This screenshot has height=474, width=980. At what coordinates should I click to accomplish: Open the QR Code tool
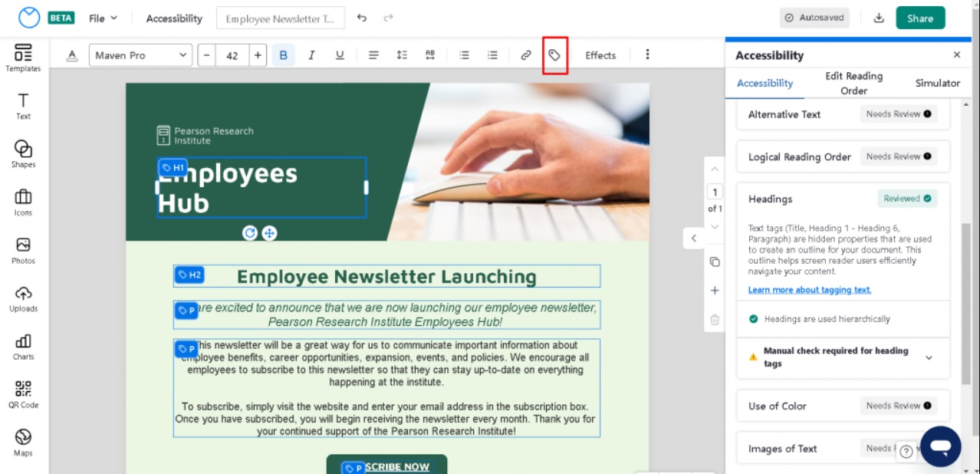pos(23,393)
